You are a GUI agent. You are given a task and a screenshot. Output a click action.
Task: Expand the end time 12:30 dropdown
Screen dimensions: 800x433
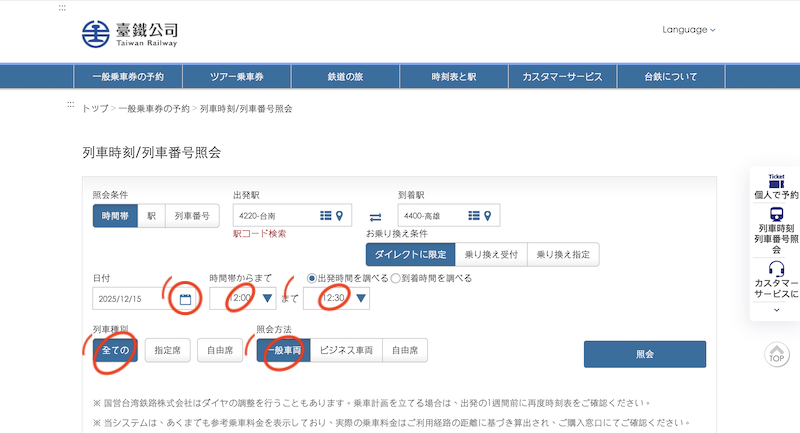click(361, 298)
